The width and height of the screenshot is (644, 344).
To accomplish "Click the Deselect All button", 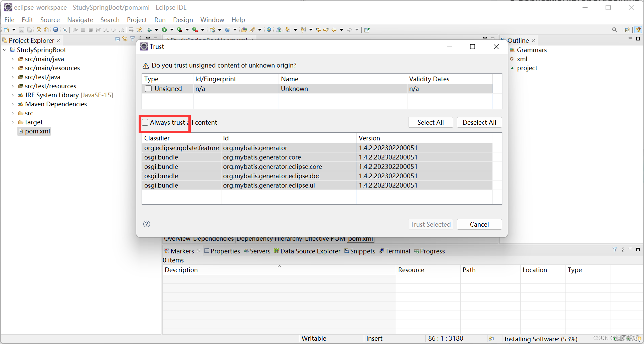I will 479,122.
